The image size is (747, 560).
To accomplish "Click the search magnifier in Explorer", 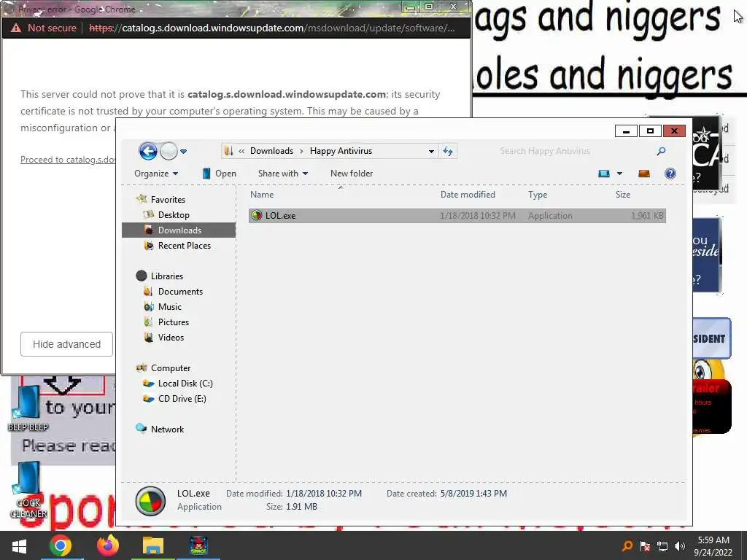I will pyautogui.click(x=661, y=151).
